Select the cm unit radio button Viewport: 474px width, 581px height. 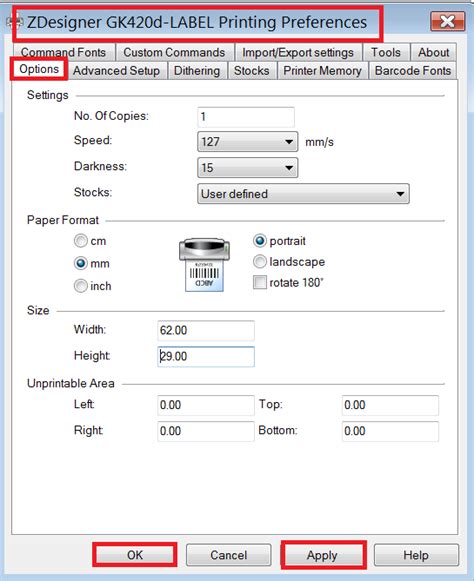coord(81,241)
